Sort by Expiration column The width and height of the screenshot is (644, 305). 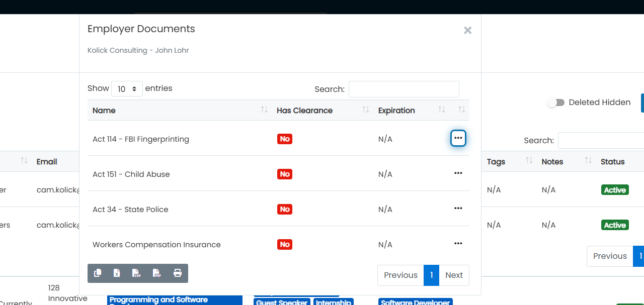(x=411, y=110)
